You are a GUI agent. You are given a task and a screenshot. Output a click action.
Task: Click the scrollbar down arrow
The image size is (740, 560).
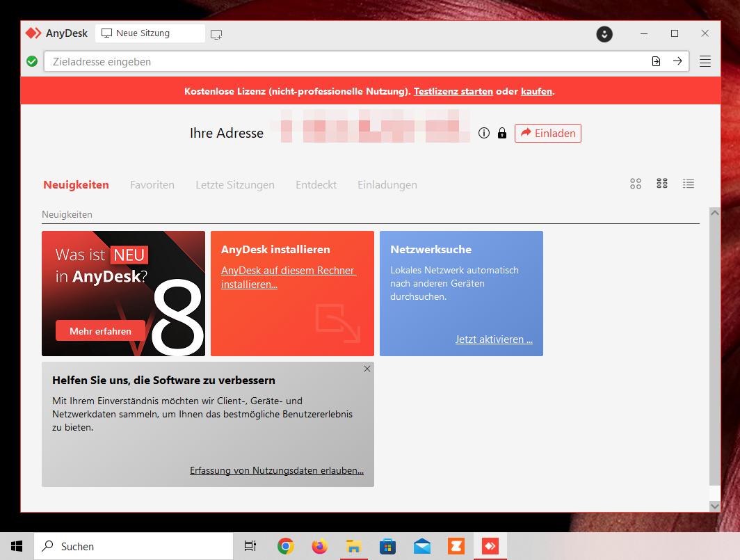(714, 506)
